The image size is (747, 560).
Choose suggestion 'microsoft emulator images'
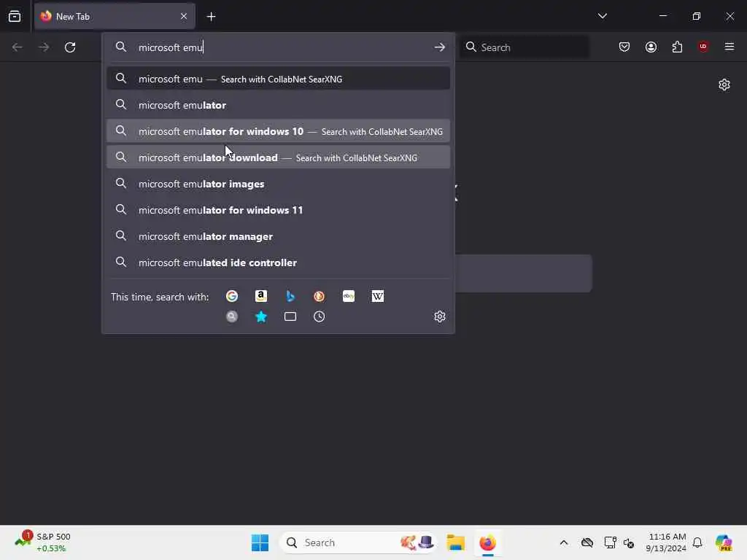tap(278, 183)
